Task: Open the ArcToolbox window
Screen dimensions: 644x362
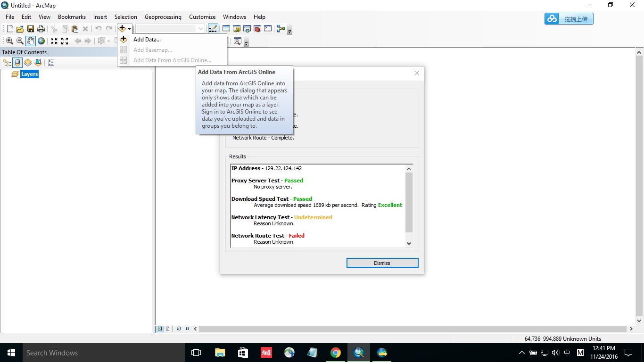Action: 257,29
